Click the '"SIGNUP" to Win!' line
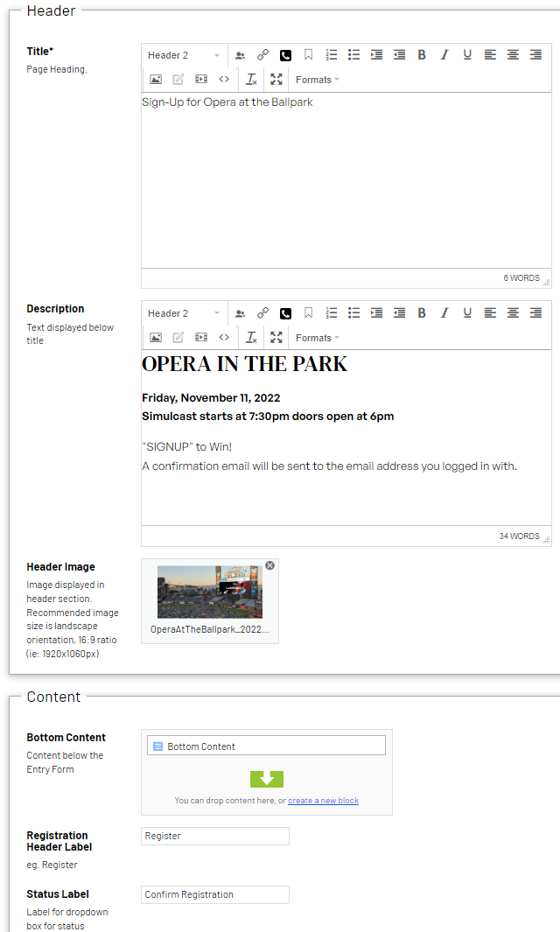 [186, 447]
